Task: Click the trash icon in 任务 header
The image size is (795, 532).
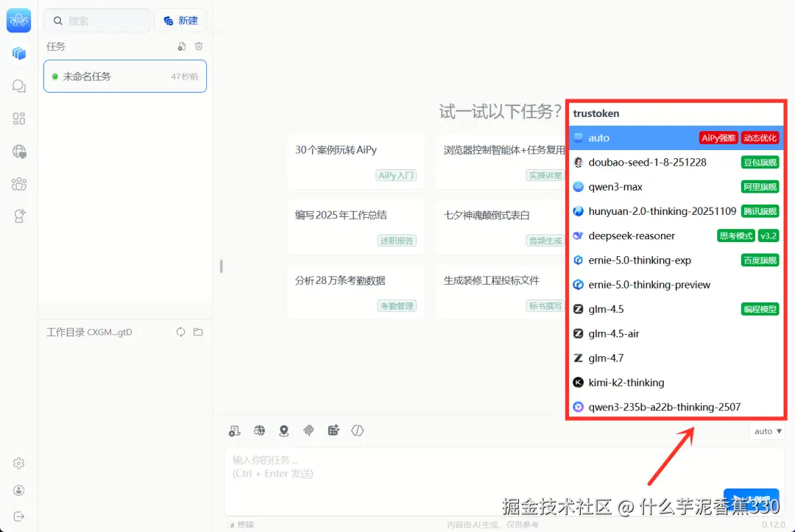Action: pos(199,46)
